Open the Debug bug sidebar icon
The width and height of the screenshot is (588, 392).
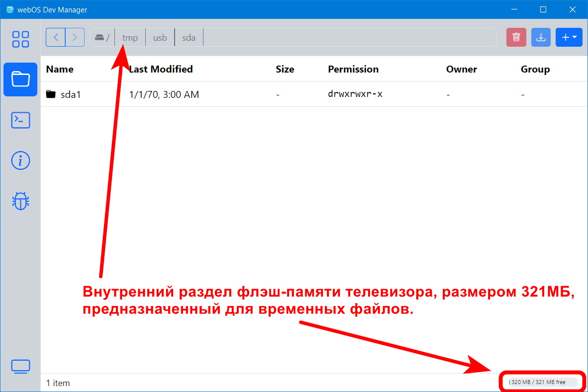click(x=20, y=201)
